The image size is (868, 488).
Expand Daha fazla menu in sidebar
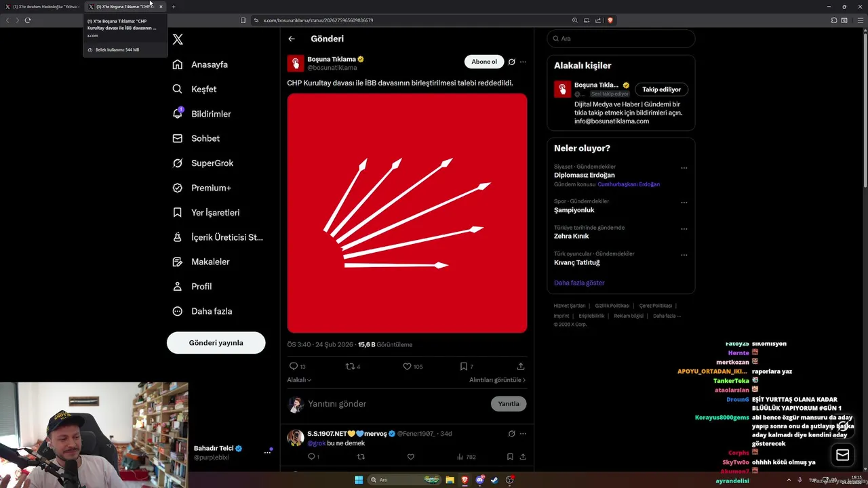[x=203, y=311]
